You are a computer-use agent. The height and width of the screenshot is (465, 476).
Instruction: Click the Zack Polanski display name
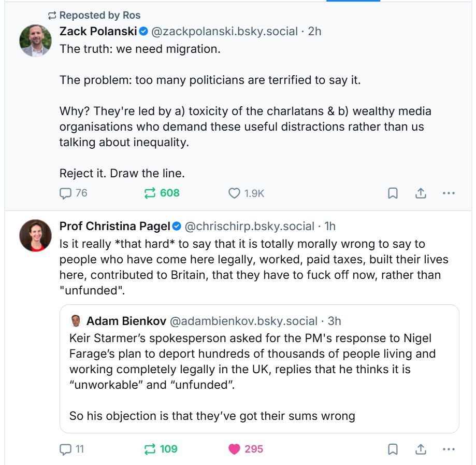(x=98, y=32)
